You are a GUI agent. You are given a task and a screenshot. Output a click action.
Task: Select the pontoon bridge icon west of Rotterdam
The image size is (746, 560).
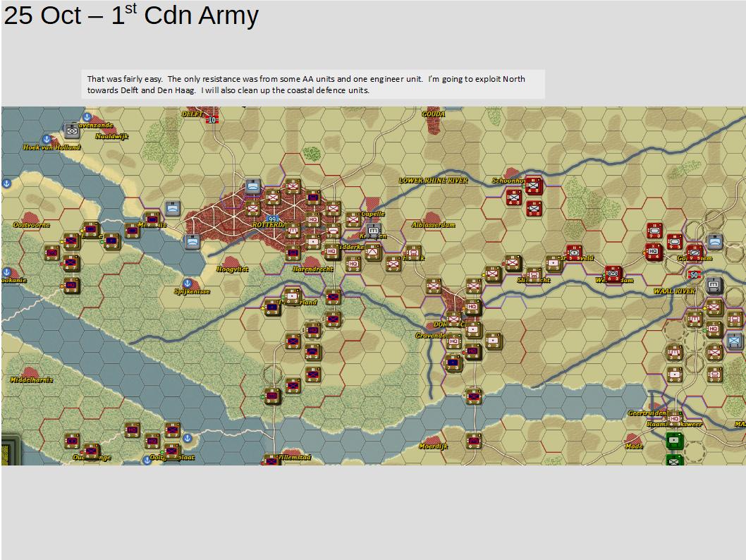coord(172,209)
